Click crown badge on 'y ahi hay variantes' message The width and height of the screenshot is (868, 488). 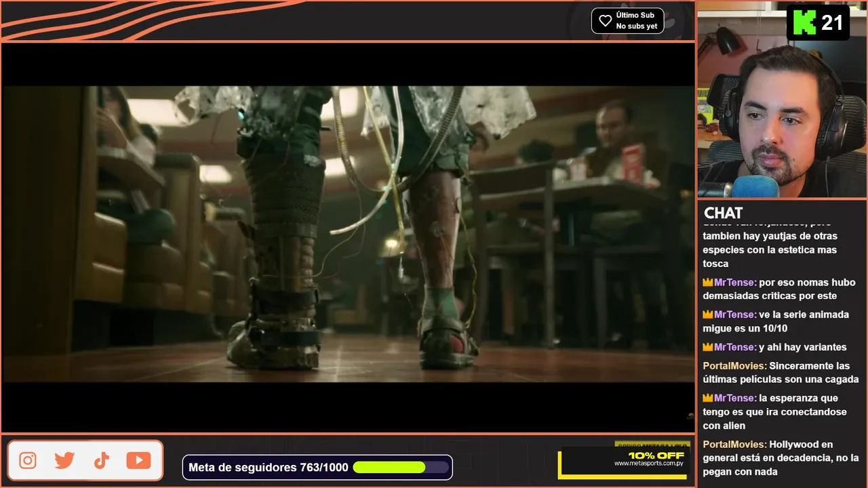[708, 347]
